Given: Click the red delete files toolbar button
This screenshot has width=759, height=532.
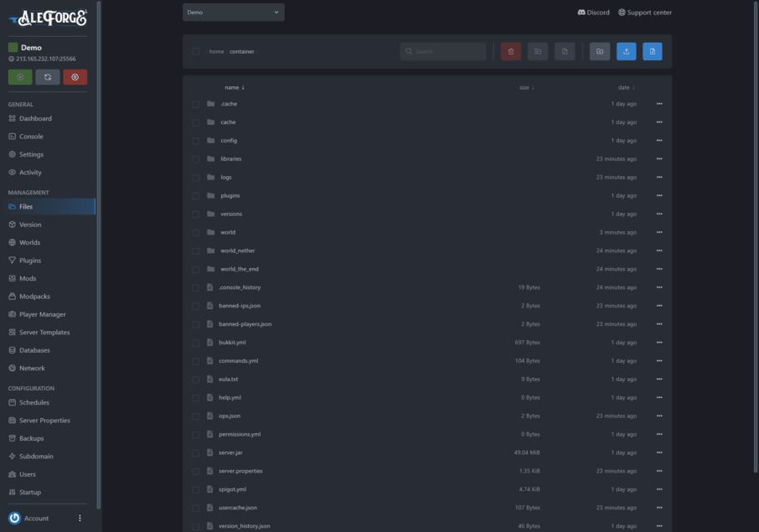Looking at the screenshot, I should (511, 52).
